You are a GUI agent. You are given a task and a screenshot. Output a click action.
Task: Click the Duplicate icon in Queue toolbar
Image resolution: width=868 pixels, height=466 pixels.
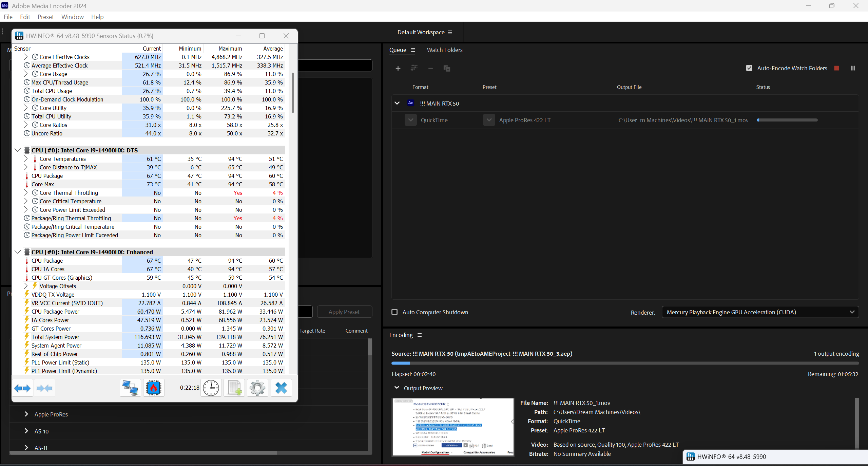click(x=447, y=69)
